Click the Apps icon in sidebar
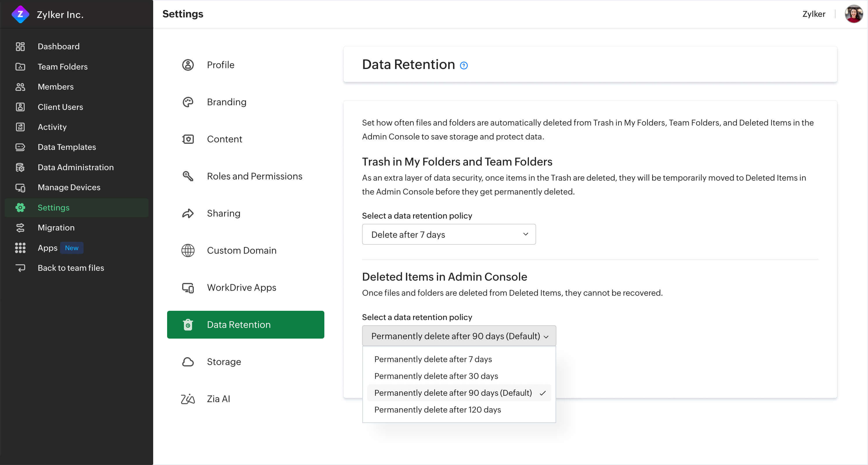 [x=20, y=248]
